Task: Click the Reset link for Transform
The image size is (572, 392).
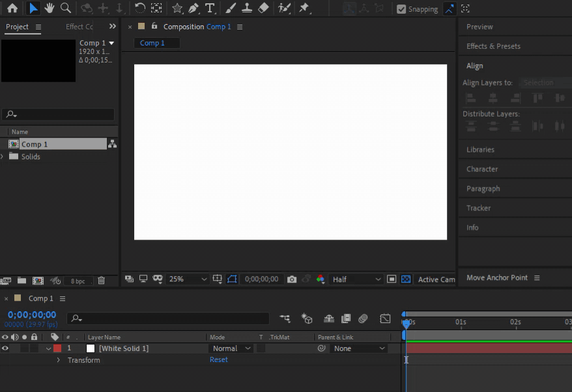Action: point(218,359)
